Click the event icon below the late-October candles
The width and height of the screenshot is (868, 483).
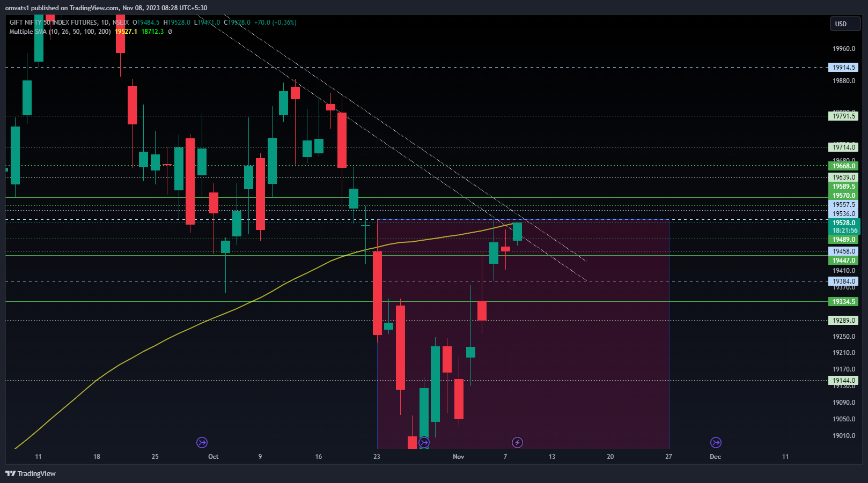[424, 442]
